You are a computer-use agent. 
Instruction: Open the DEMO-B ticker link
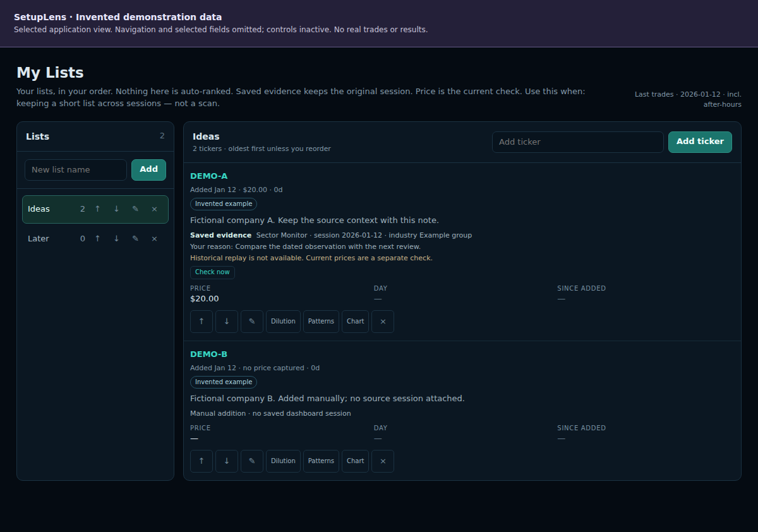coord(209,354)
